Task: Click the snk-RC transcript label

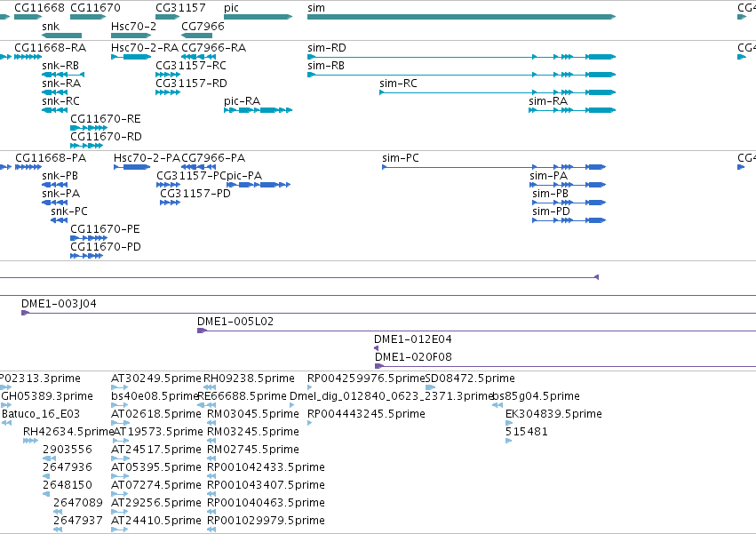Action: (60, 101)
